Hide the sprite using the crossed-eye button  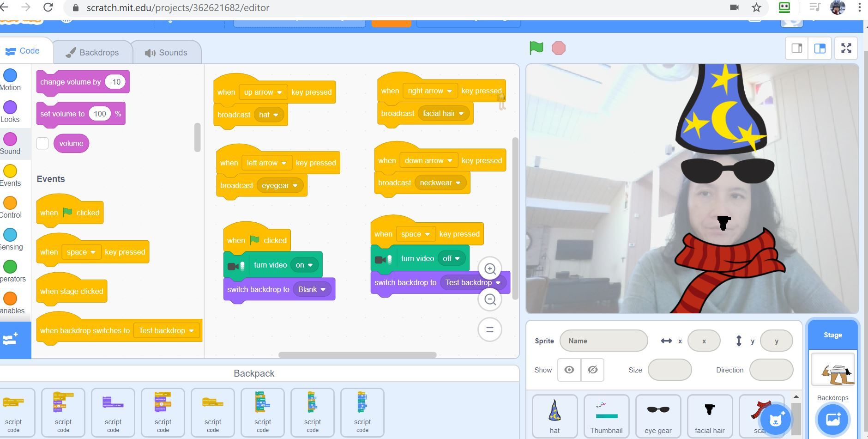pos(593,370)
